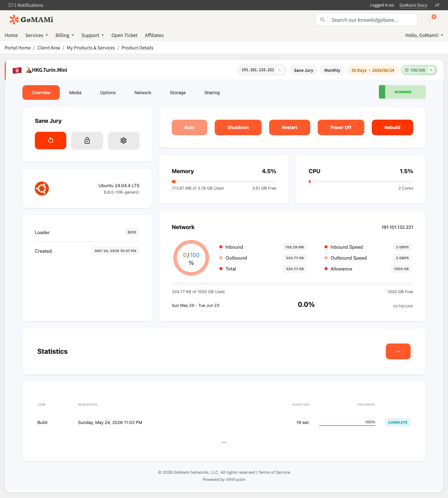The image size is (448, 498).
Task: Click the 1 Notifications text
Action: (x=29, y=5)
